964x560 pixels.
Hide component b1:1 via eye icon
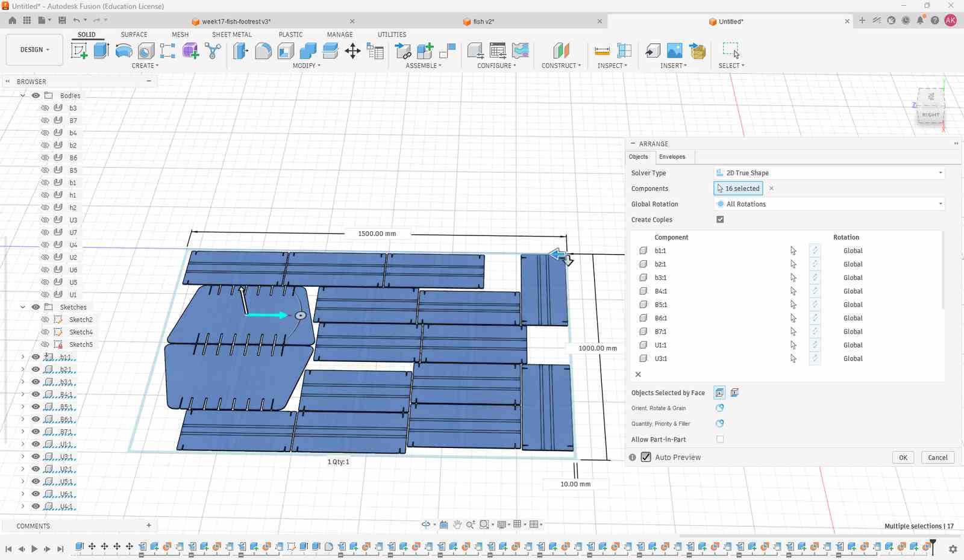(x=36, y=357)
